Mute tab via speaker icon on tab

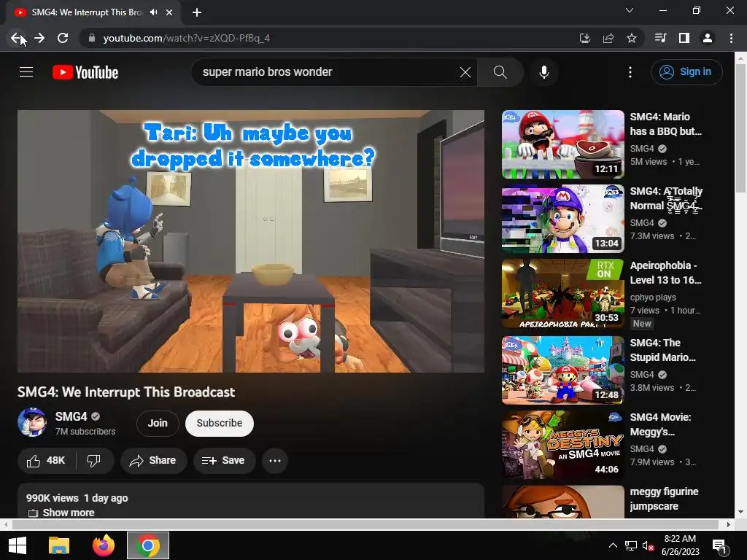pos(153,12)
